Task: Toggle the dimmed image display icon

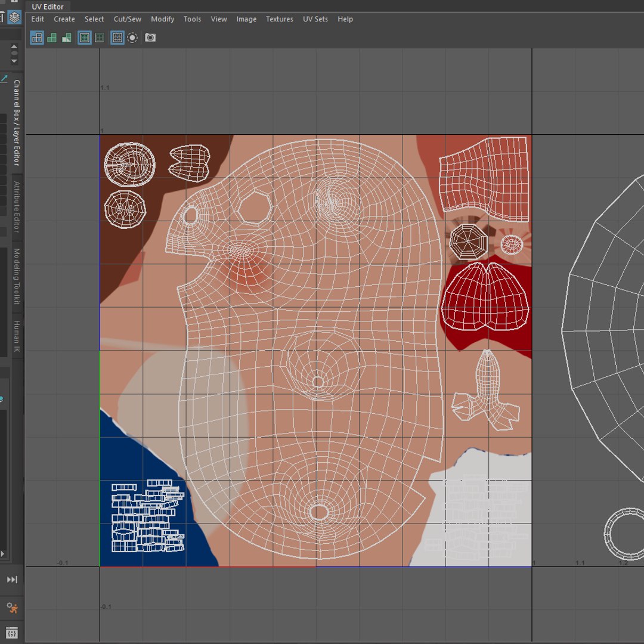Action: [100, 38]
